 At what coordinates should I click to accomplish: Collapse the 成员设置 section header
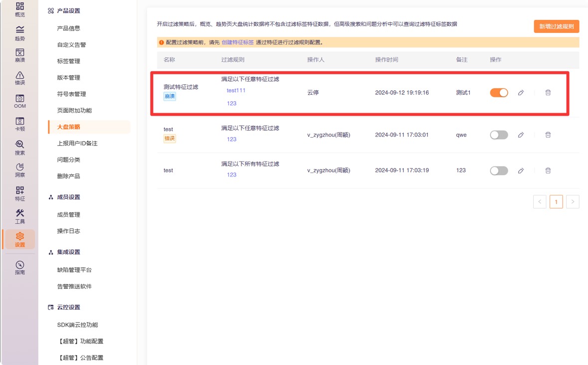point(68,197)
